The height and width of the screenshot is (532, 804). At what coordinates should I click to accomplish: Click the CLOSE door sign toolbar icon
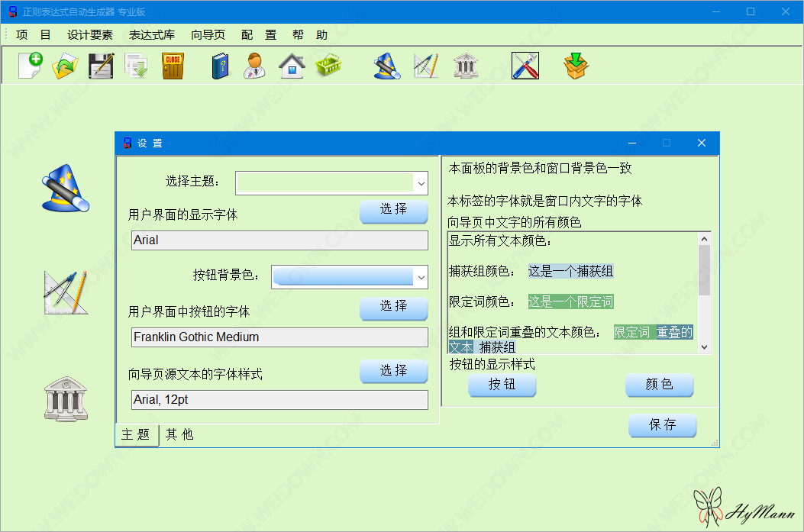(173, 66)
